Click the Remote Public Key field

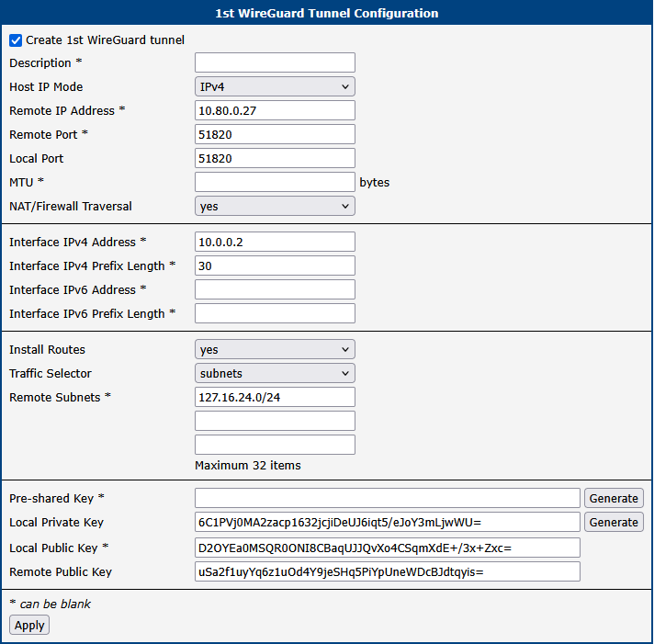pos(388,571)
